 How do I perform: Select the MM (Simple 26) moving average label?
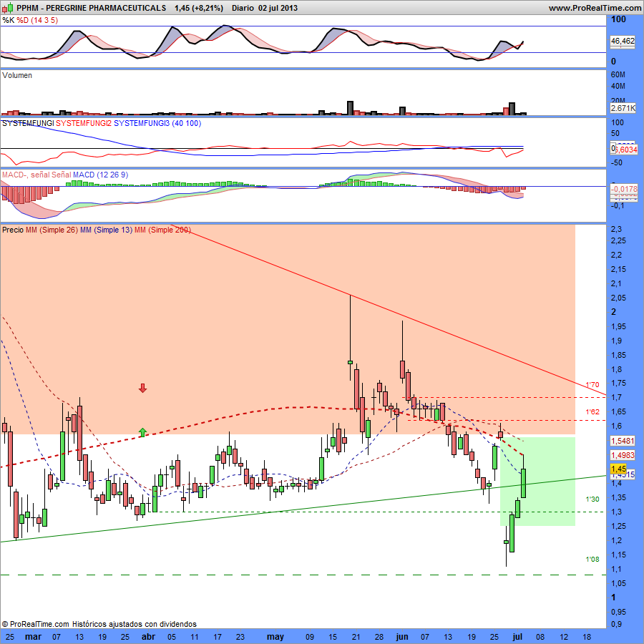click(52, 230)
